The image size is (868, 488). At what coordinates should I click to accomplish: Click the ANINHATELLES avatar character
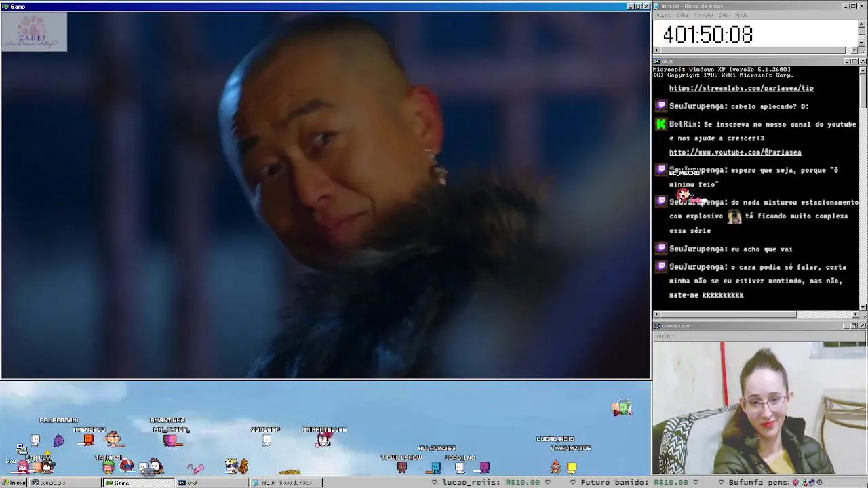coord(324,440)
